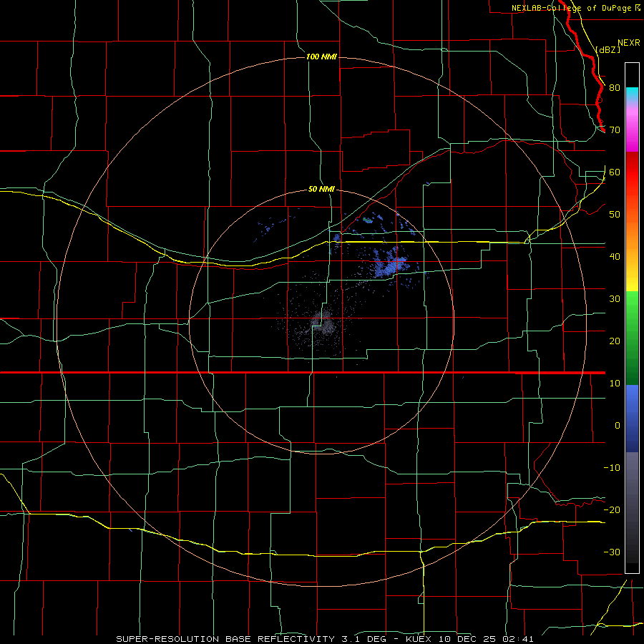Image resolution: width=644 pixels, height=644 pixels.
Task: Click the 50 NMI range ring label
Action: pyautogui.click(x=321, y=189)
